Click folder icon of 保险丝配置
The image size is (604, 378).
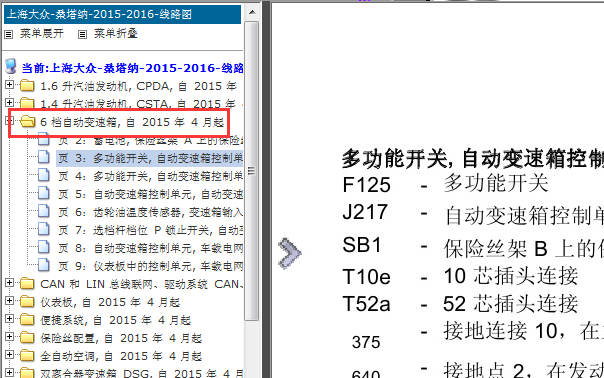pos(27,338)
